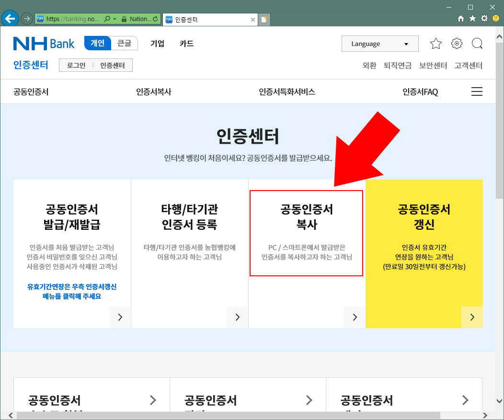Open the site search magnifier icon
This screenshot has width=504, height=420.
(x=477, y=44)
